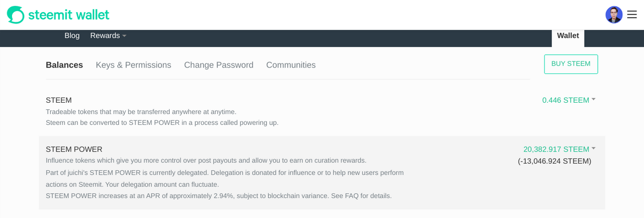Select the Wallet tab

click(568, 36)
